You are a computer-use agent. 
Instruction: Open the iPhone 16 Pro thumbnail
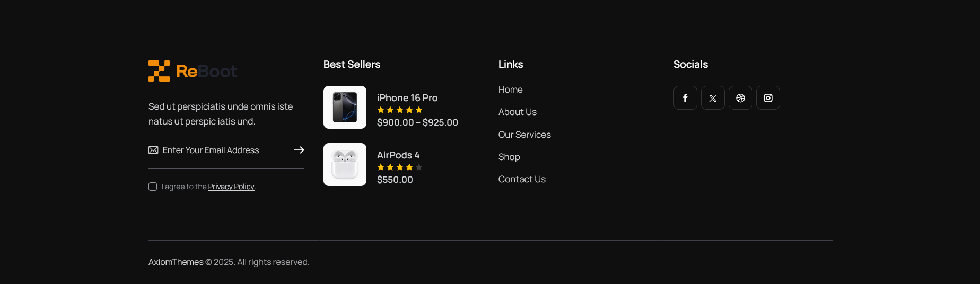(345, 107)
